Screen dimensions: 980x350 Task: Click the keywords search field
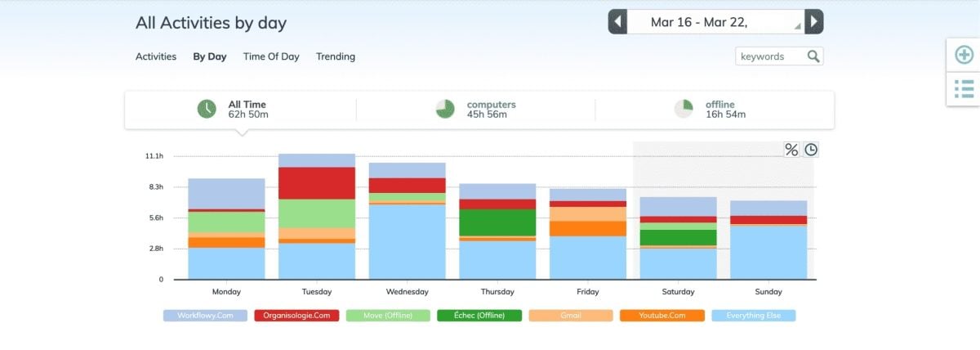click(769, 56)
